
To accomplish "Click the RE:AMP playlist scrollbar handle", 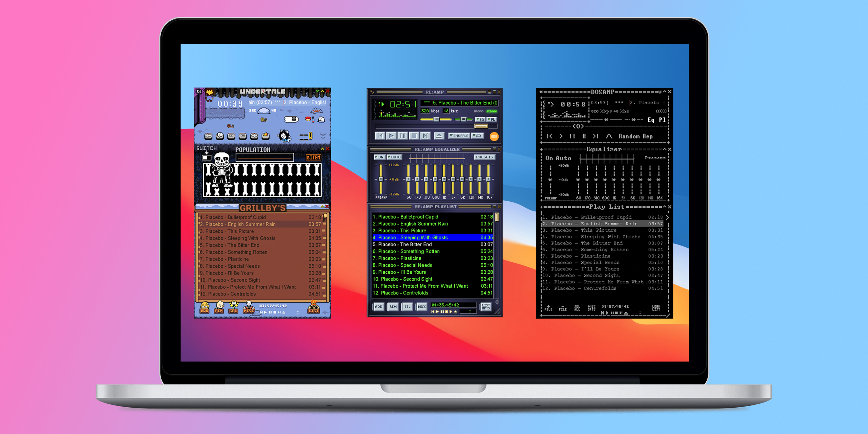I will [497, 217].
